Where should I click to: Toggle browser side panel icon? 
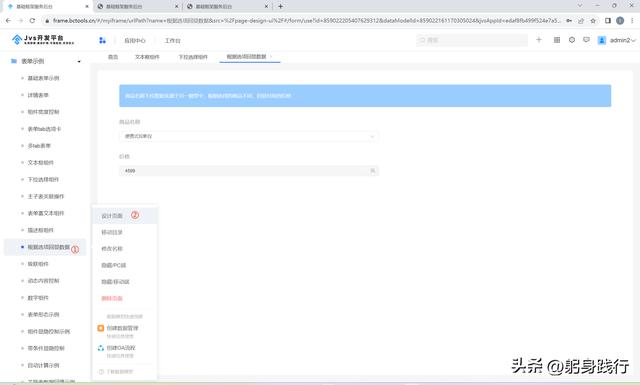coord(608,20)
